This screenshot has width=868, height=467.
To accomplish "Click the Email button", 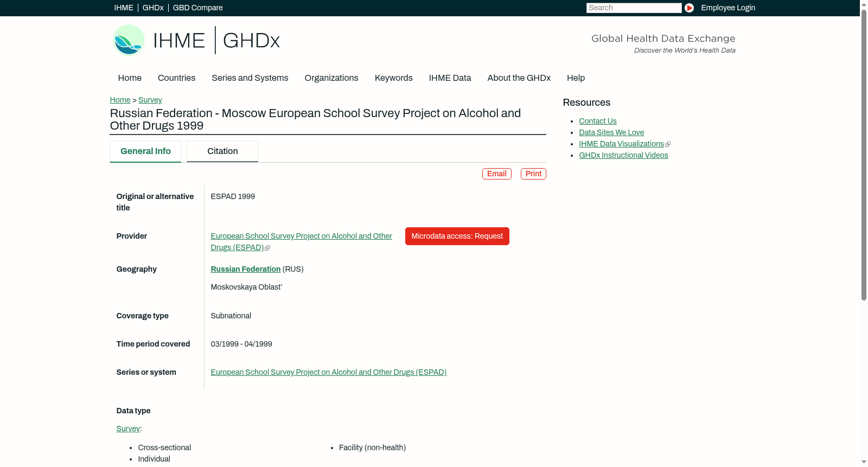I will (497, 174).
